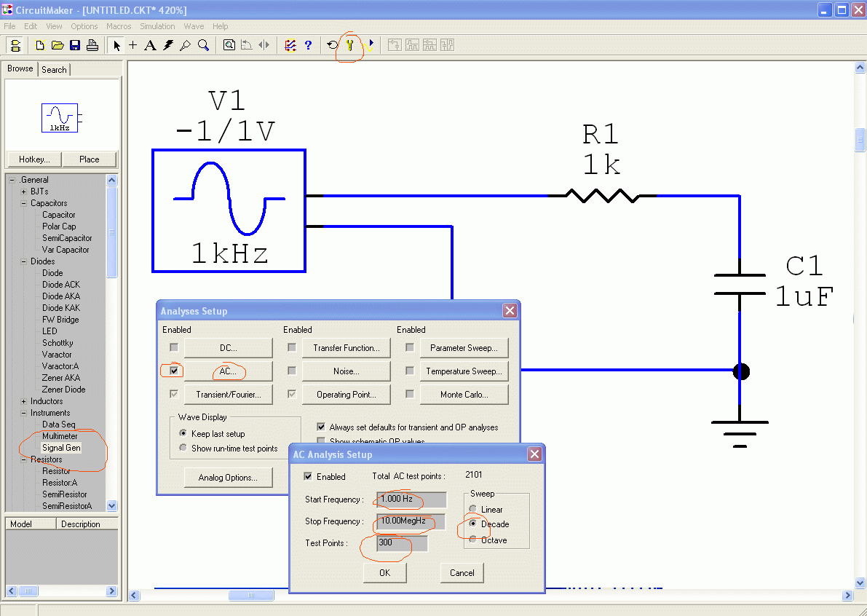Select the Zoom magnifier tool

click(x=204, y=45)
